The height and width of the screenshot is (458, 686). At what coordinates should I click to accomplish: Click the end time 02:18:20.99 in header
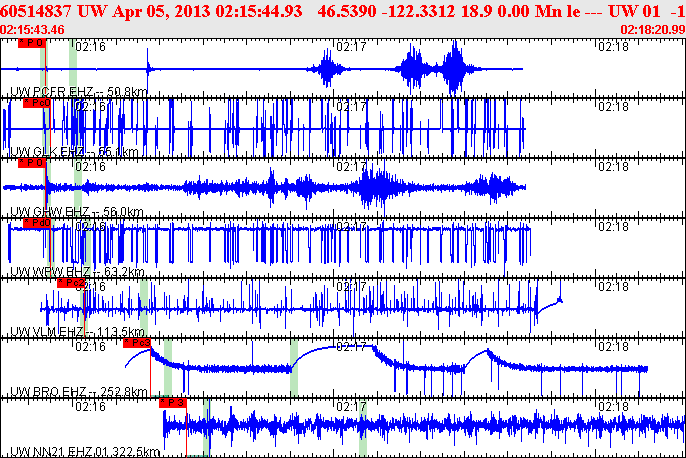coord(652,30)
